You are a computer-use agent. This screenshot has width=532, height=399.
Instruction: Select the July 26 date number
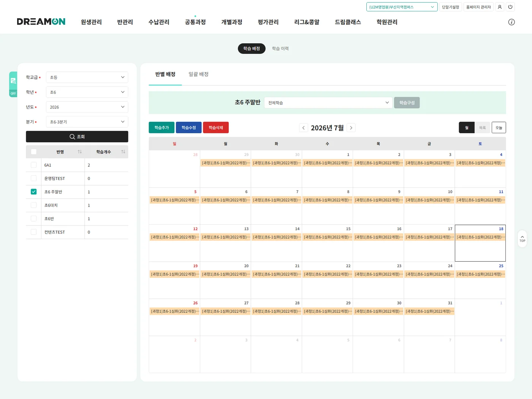coord(195,303)
